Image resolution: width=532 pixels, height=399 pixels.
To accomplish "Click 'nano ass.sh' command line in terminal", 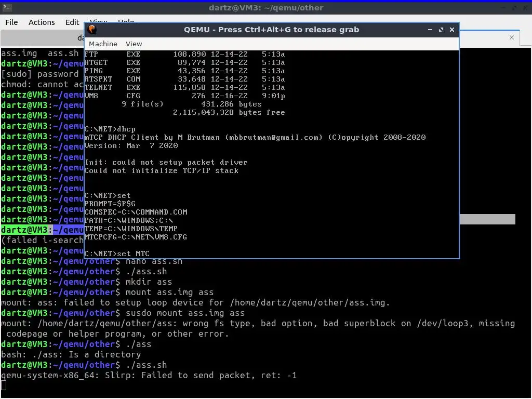I will (x=91, y=261).
